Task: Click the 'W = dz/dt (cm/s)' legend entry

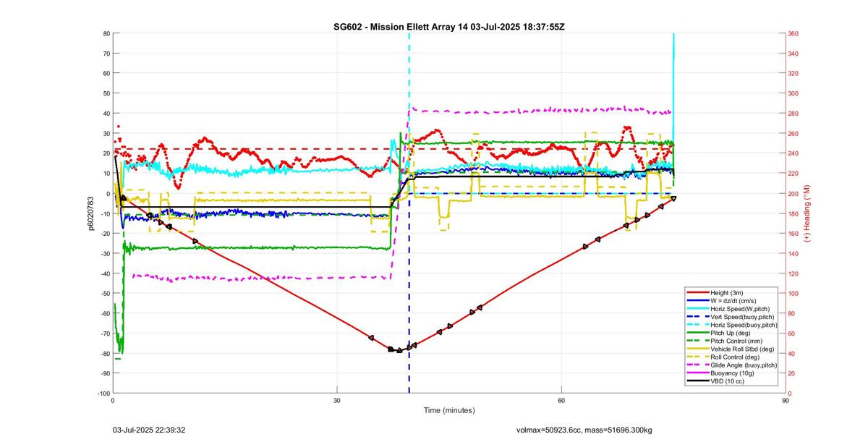Action: (731, 301)
